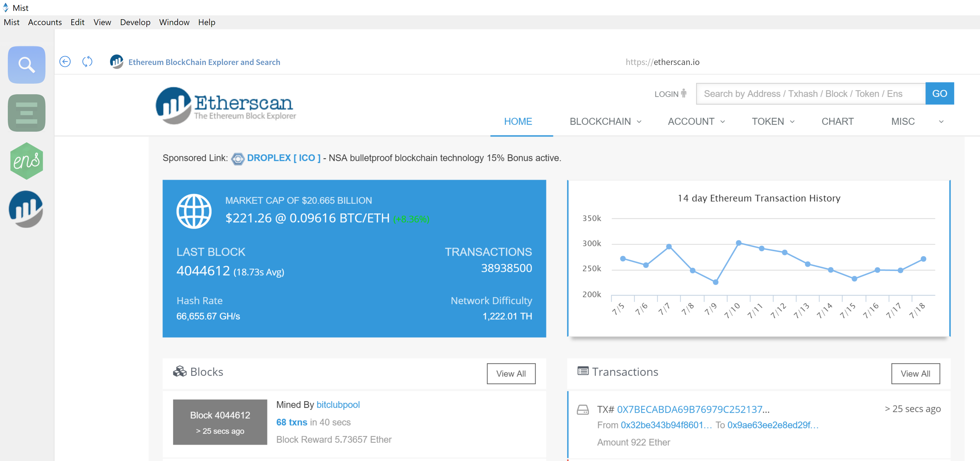Click the 7/9 data point on chart
The height and width of the screenshot is (461, 980).
tap(716, 282)
